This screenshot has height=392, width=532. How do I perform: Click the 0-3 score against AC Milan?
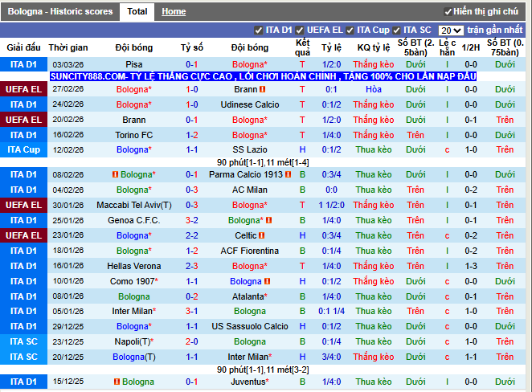(192, 190)
